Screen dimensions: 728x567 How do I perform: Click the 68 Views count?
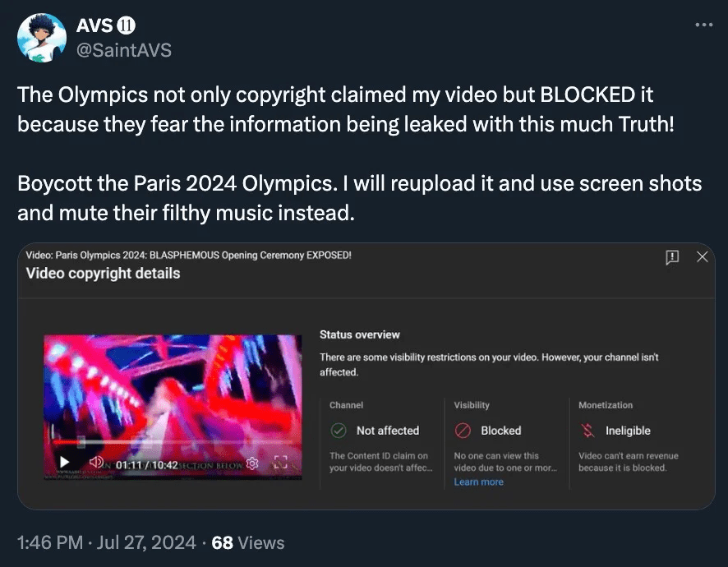pyautogui.click(x=247, y=542)
